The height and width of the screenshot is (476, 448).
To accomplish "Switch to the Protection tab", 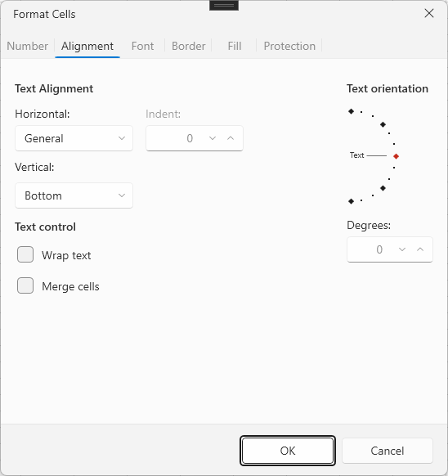I will pos(289,46).
